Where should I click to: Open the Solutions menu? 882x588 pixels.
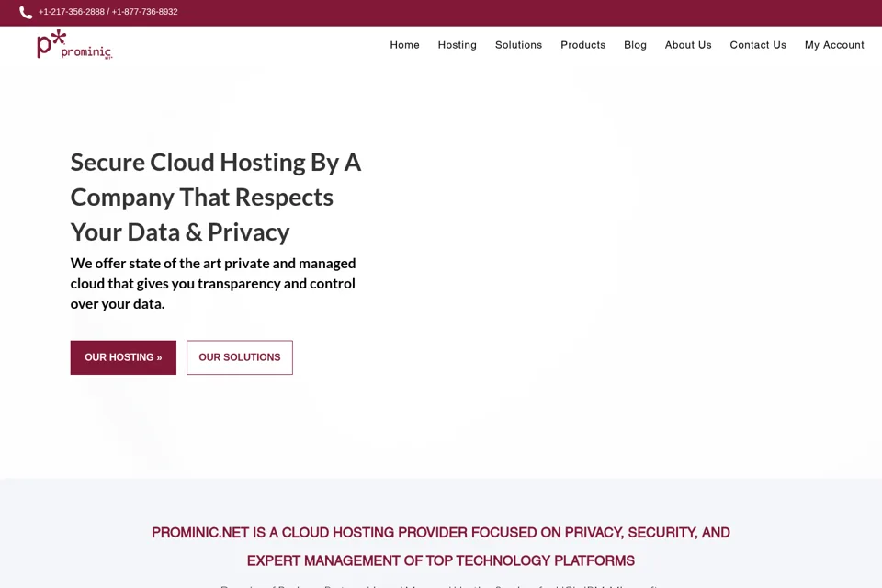518,45
